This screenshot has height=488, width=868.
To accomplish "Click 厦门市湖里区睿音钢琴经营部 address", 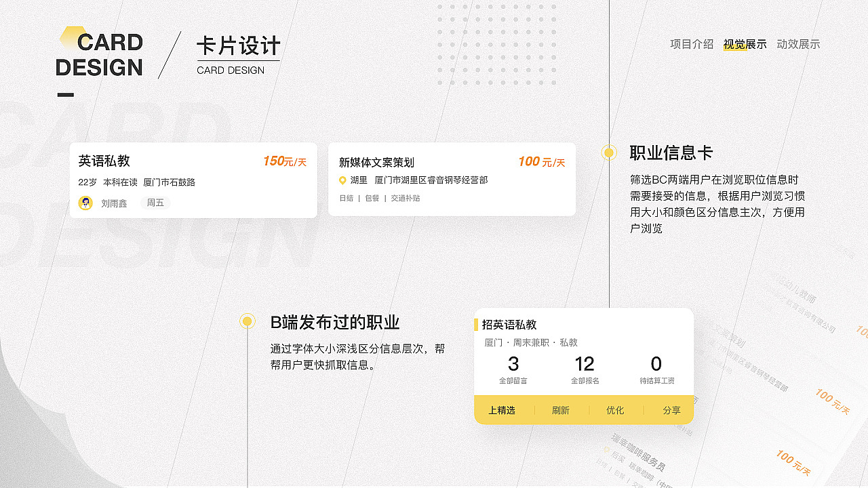I will coord(431,180).
